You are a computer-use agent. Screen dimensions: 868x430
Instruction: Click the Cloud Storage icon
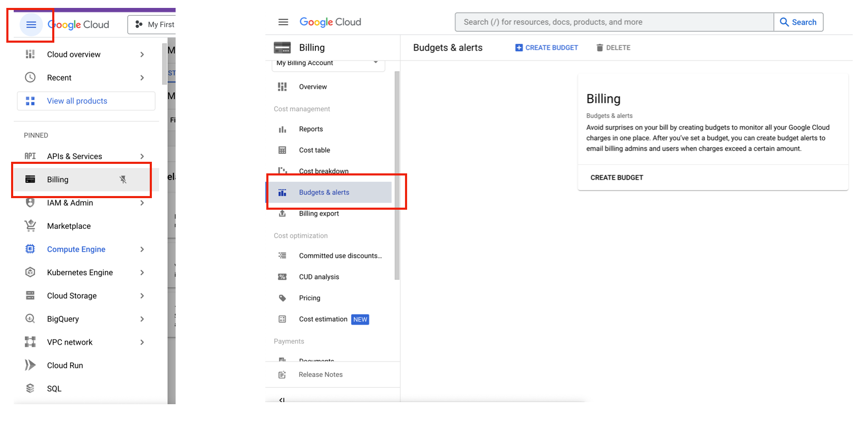[x=31, y=296]
